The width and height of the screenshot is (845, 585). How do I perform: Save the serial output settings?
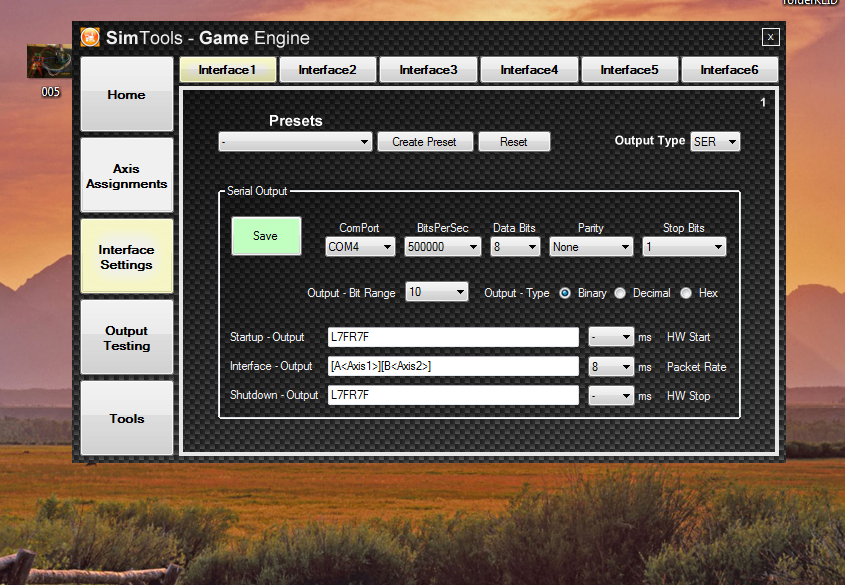coord(266,236)
